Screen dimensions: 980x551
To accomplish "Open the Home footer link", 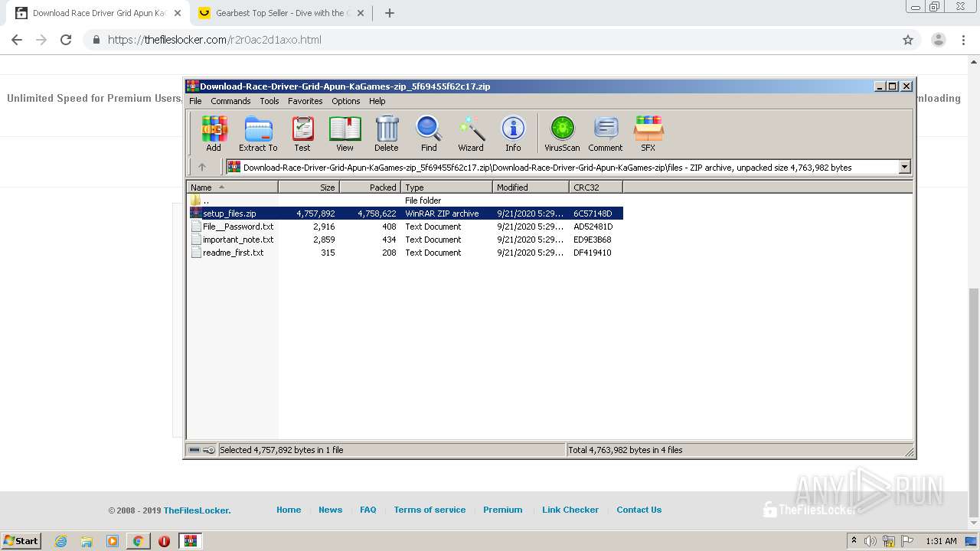I will click(x=289, y=510).
